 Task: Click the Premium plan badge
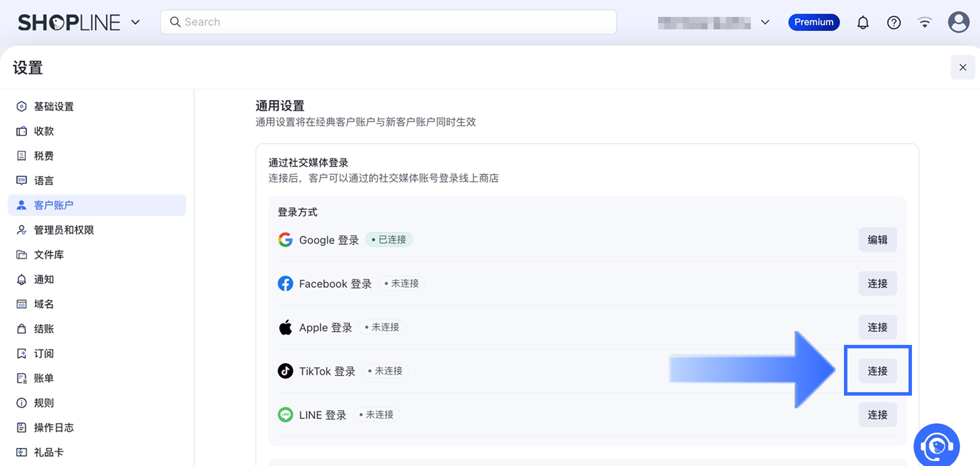point(813,22)
